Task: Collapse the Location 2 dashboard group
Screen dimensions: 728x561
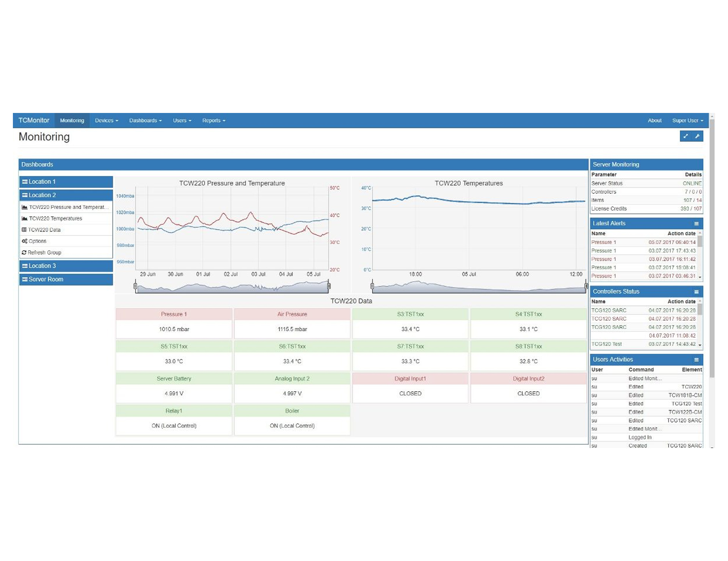Action: coord(66,195)
